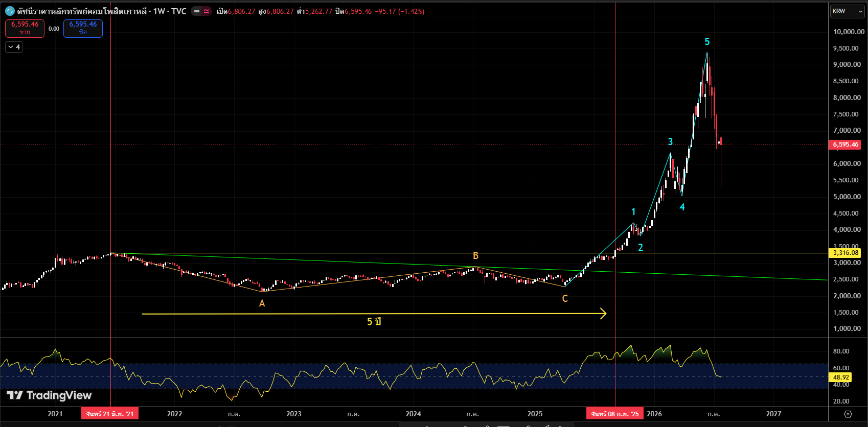
Task: Click the 8,000.00 price axis label
Action: (x=847, y=98)
